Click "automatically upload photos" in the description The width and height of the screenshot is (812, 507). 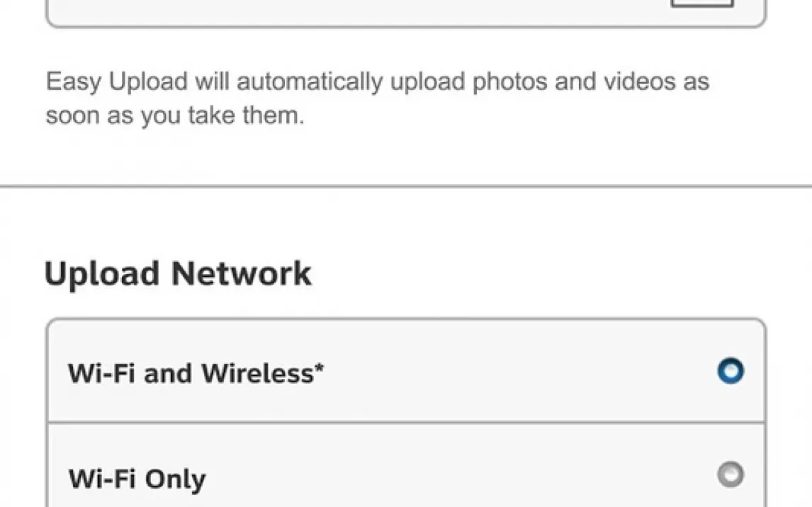392,81
